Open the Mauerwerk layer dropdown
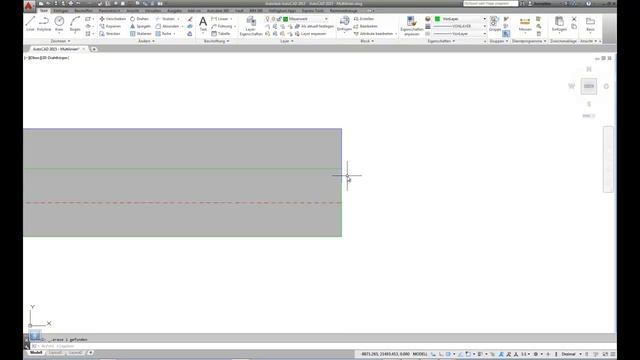The width and height of the screenshot is (640, 360). pyautogui.click(x=326, y=19)
